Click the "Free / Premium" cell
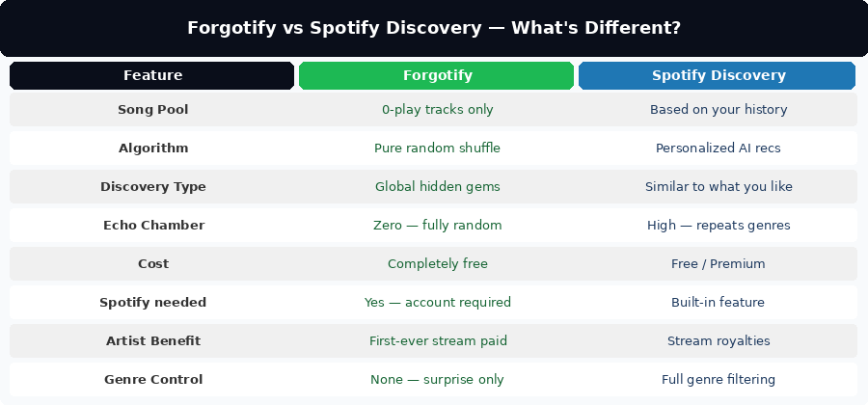The height and width of the screenshot is (405, 868). click(x=718, y=264)
